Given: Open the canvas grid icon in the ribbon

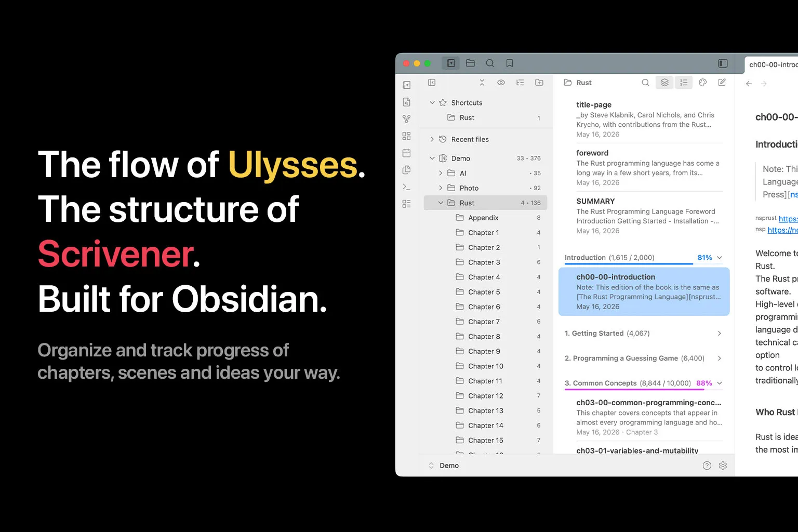Looking at the screenshot, I should click(407, 136).
